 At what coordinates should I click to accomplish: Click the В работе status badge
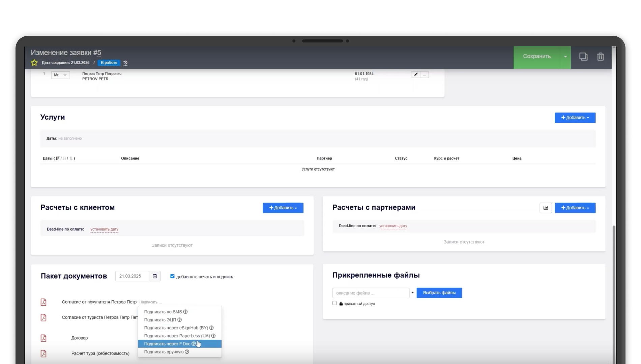pyautogui.click(x=109, y=63)
